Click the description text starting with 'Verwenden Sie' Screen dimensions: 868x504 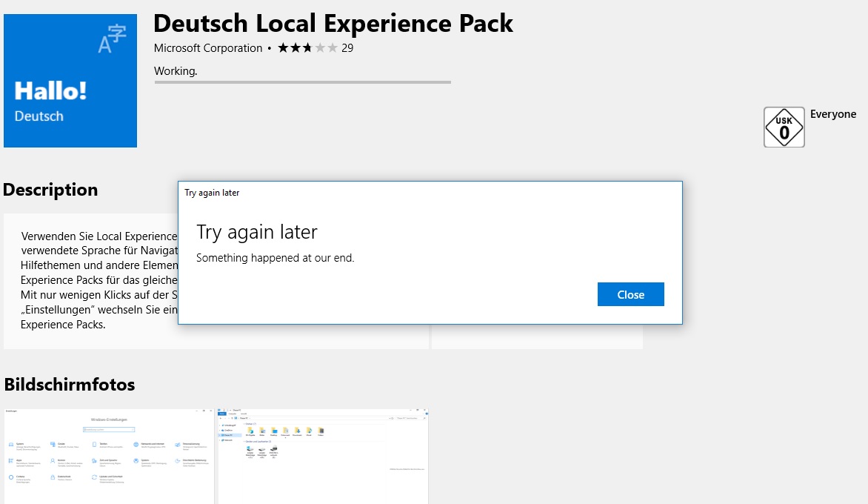pos(99,280)
